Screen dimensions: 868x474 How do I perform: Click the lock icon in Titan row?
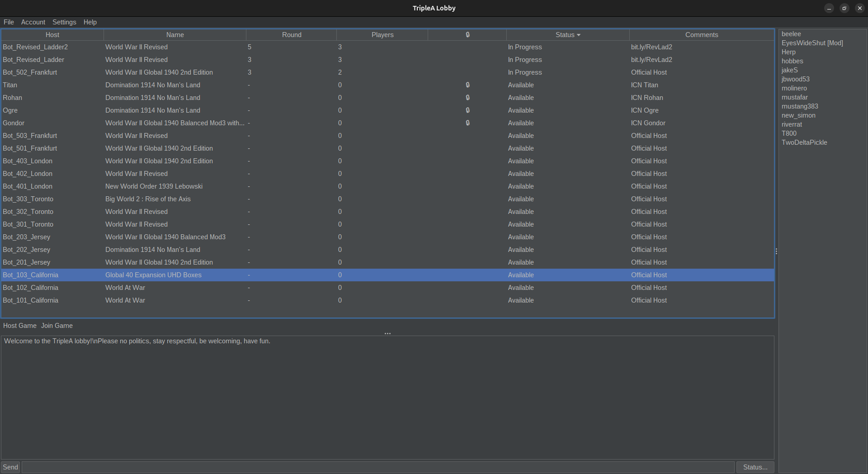(x=467, y=85)
